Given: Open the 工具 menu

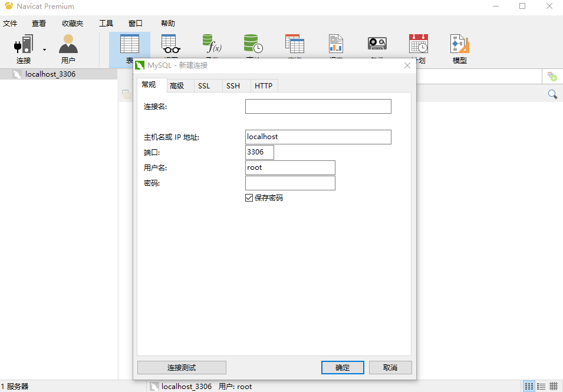Looking at the screenshot, I should (106, 24).
